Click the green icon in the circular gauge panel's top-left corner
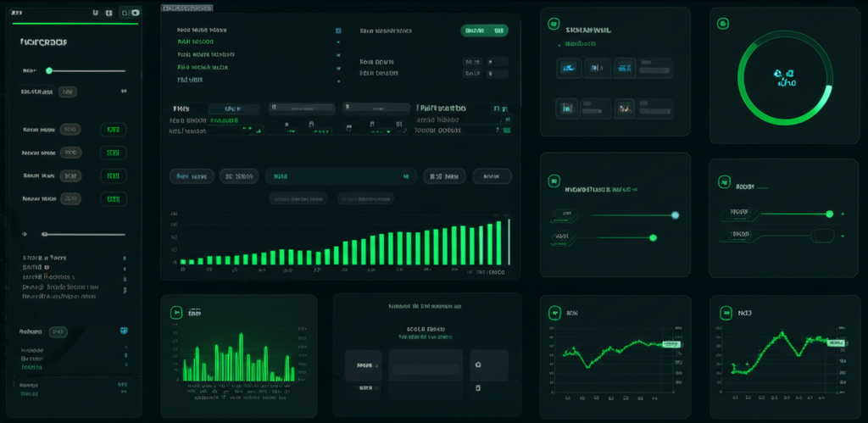The height and width of the screenshot is (423, 868). coord(725,24)
